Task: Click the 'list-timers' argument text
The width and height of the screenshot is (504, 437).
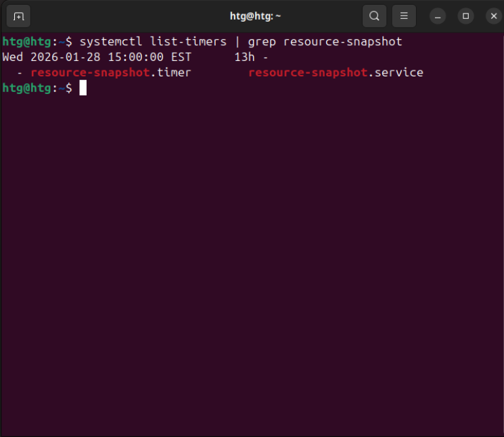Action: click(188, 42)
